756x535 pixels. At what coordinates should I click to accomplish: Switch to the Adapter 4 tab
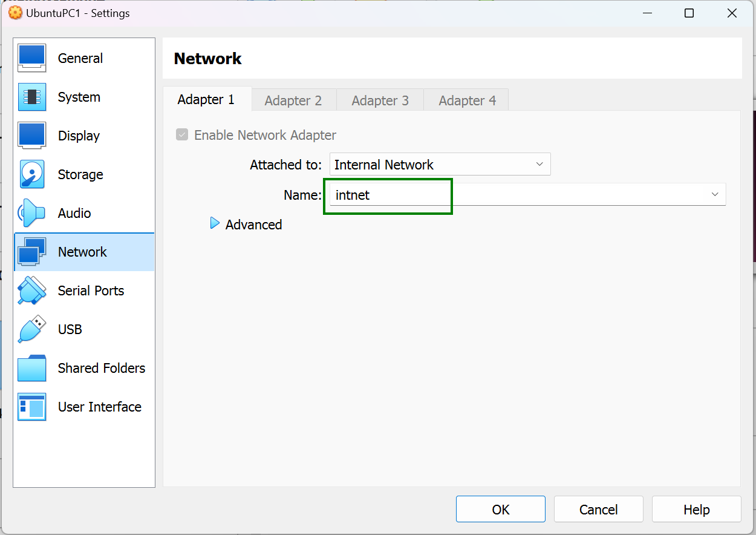point(468,100)
